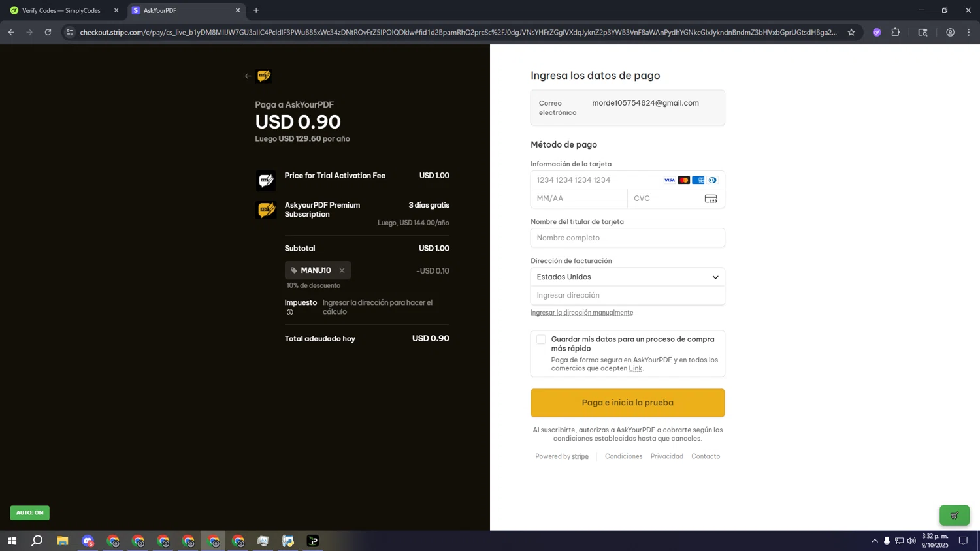
Task: Open the Powered by Stripe link
Action: point(562,456)
